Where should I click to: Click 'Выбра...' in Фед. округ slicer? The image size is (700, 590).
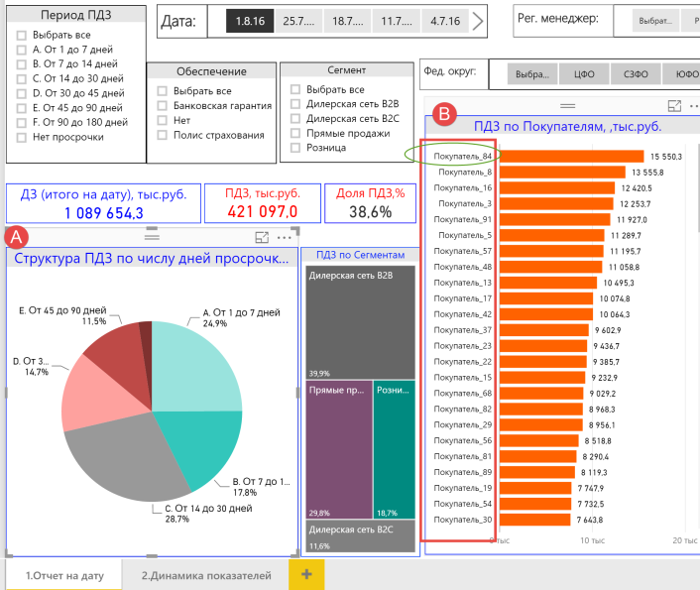coord(532,74)
